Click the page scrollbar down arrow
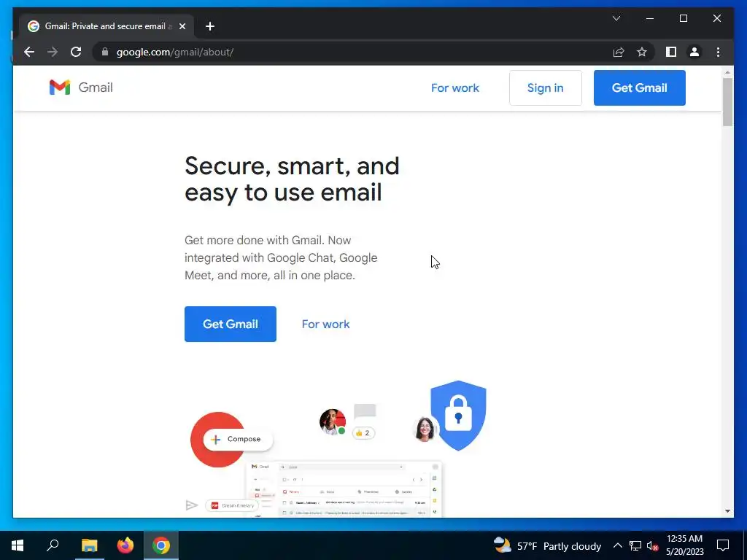The image size is (747, 560). 727,511
